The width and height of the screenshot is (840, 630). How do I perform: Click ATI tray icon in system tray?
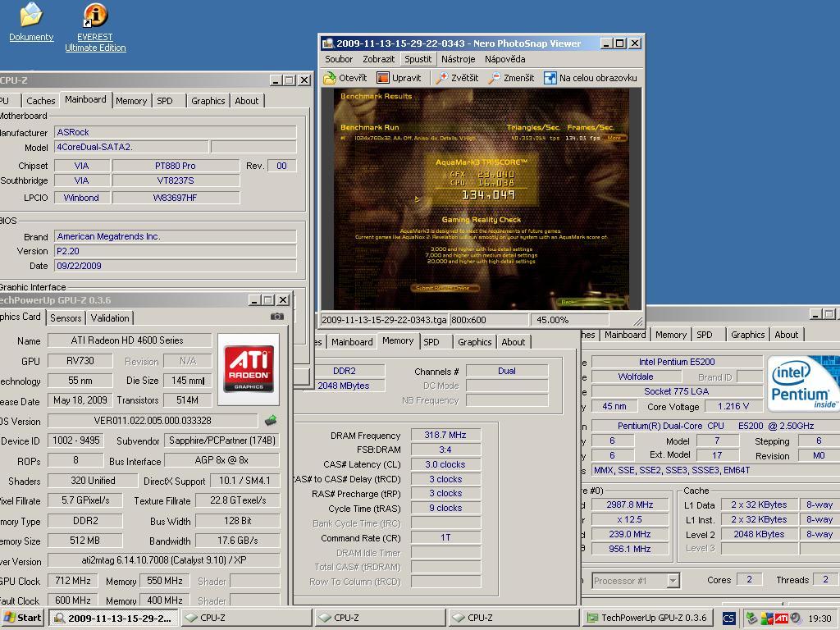click(x=781, y=619)
